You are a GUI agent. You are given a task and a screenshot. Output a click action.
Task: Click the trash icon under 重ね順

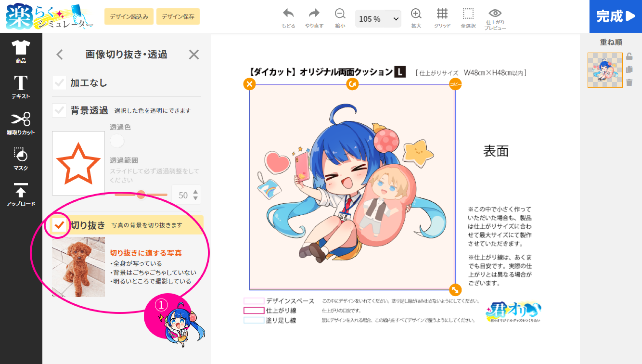[630, 83]
